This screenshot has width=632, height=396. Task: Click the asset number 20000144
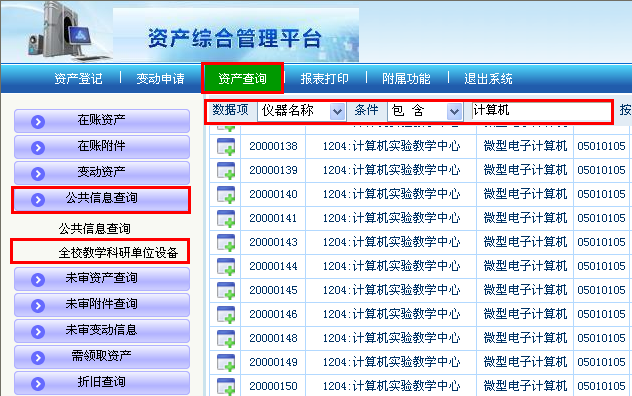(273, 266)
